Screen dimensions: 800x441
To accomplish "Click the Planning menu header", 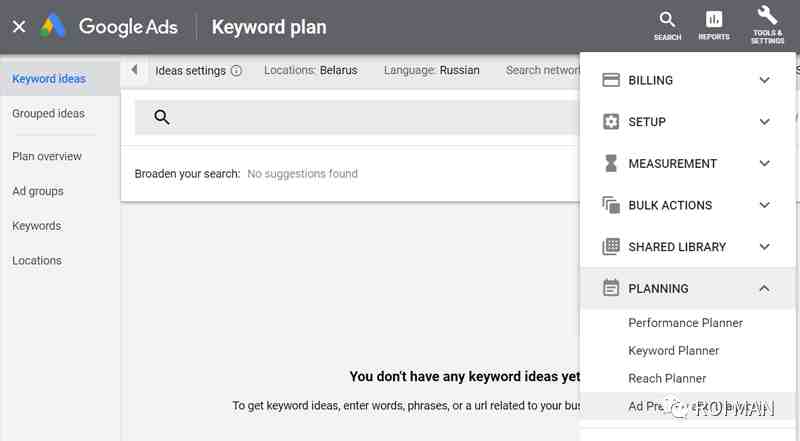I will click(x=687, y=288).
